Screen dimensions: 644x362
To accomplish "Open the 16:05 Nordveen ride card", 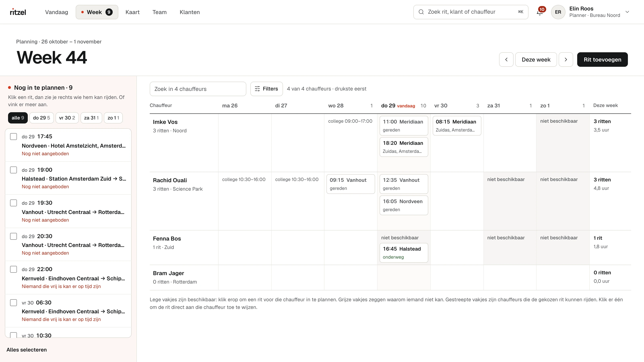I will 404,205.
